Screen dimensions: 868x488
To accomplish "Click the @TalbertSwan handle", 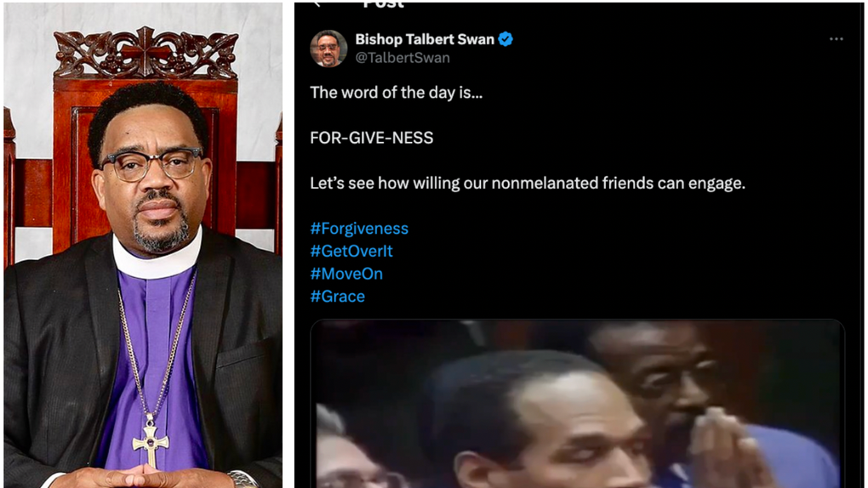I will (403, 58).
